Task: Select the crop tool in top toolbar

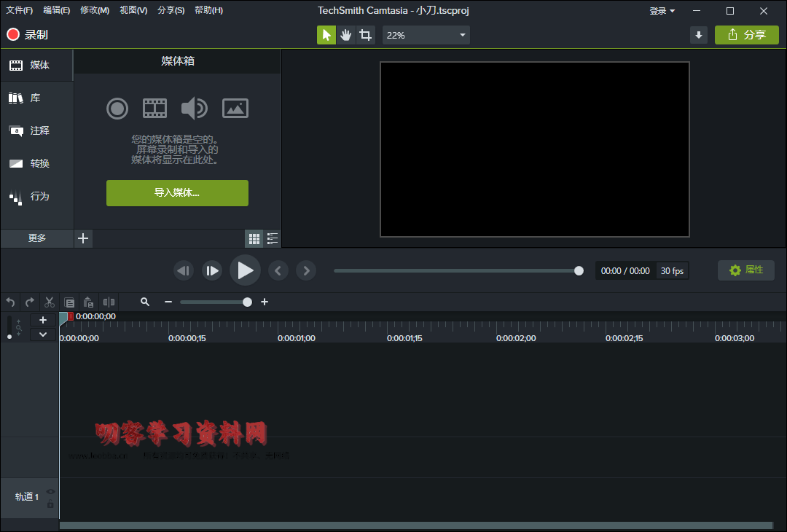Action: [365, 35]
